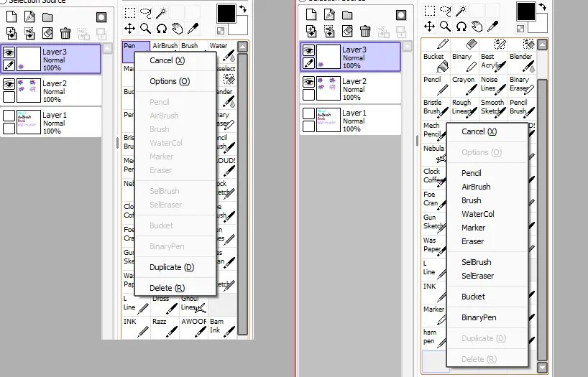The width and height of the screenshot is (588, 377).
Task: Click New Linework Layer icon in left panel
Action: [29, 17]
